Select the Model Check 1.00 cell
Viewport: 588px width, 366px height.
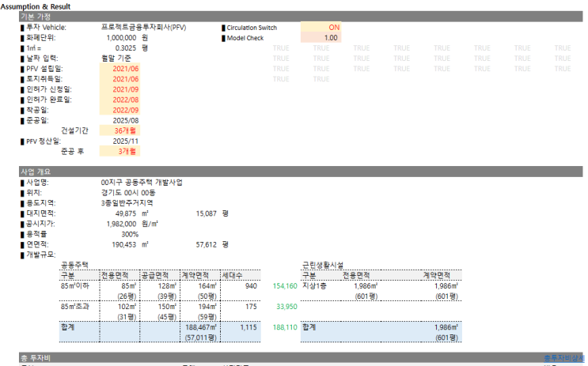[x=321, y=38]
